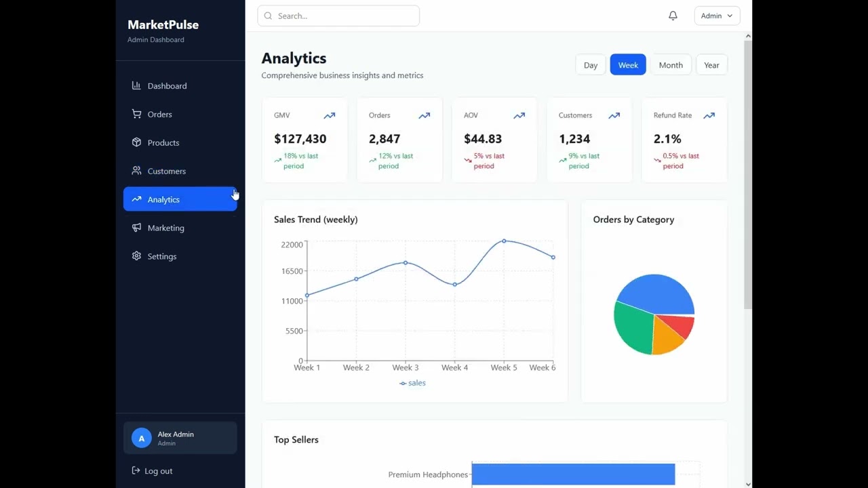Click the trend icon on the Orders card
Screen dimensions: 868x488
pos(425,116)
